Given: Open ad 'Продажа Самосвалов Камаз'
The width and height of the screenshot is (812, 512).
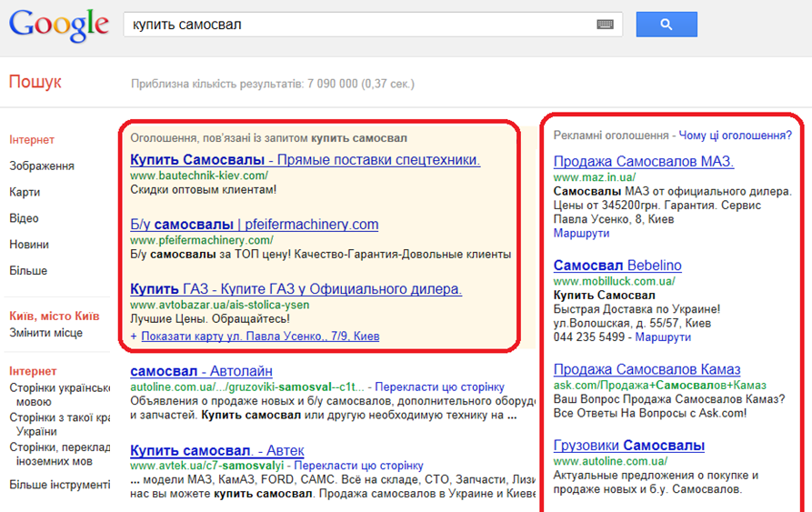Looking at the screenshot, I should pos(647,369).
